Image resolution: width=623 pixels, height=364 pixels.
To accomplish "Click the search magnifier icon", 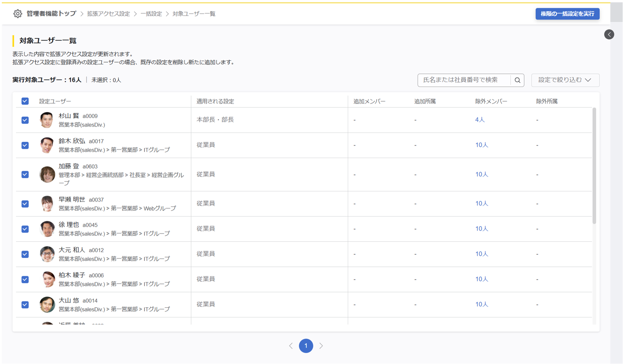I will tap(517, 80).
